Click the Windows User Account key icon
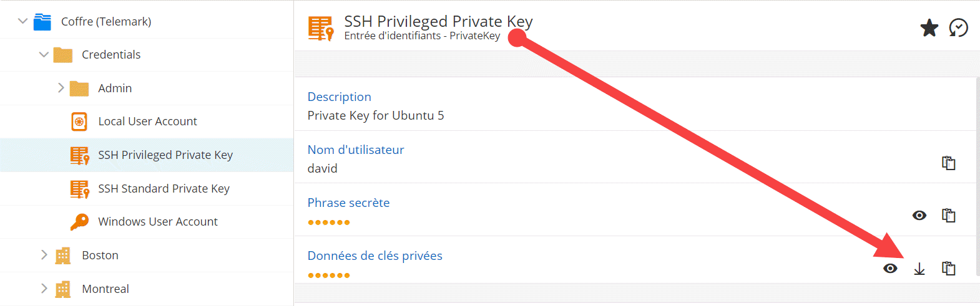Viewport: 980px width, 306px height. [79, 222]
